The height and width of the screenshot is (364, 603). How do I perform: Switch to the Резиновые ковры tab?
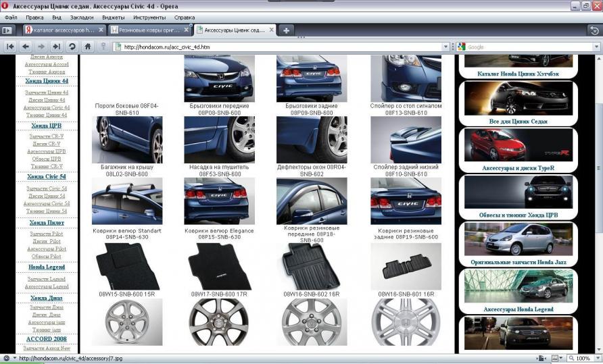click(149, 30)
